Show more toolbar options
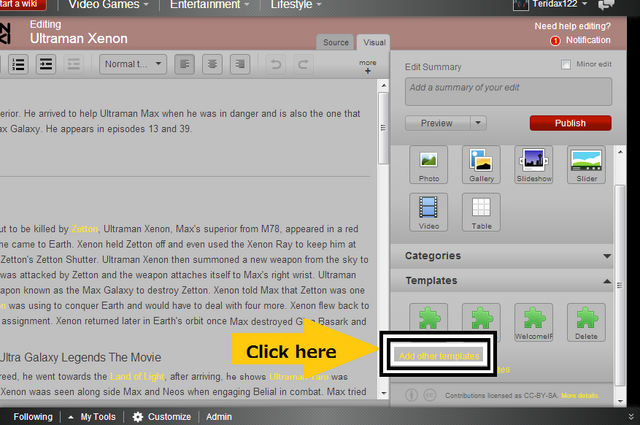 [x=368, y=67]
